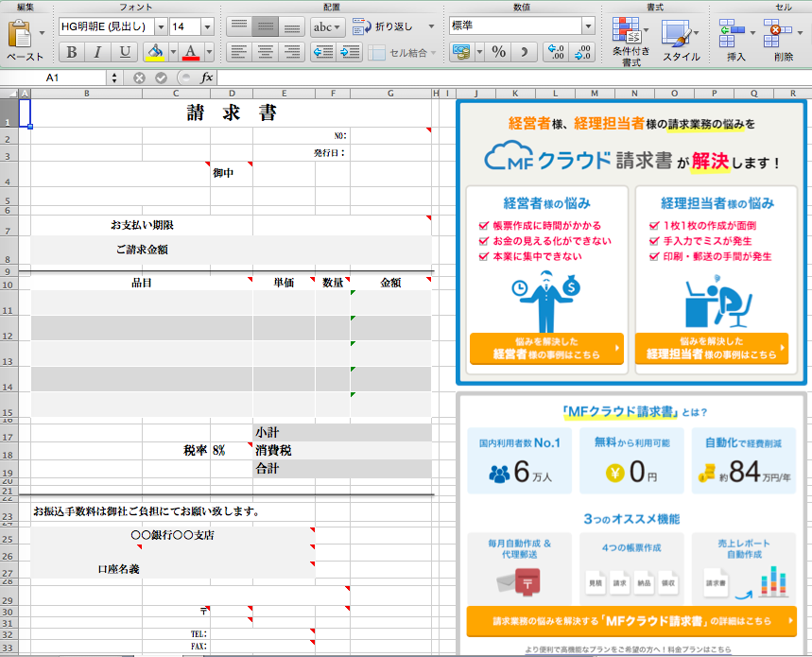The image size is (812, 657).
Task: Toggle Bold formatting
Action: point(72,52)
